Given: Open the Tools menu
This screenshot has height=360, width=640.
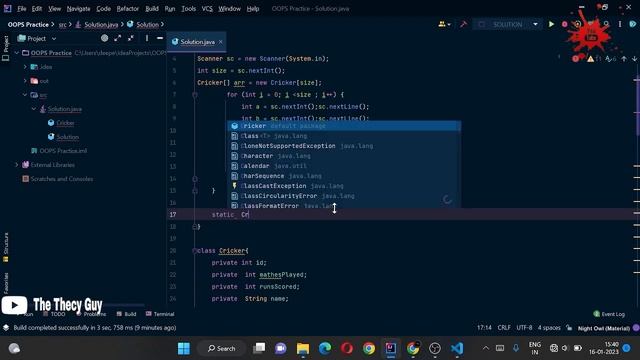Looking at the screenshot, I should click(189, 9).
